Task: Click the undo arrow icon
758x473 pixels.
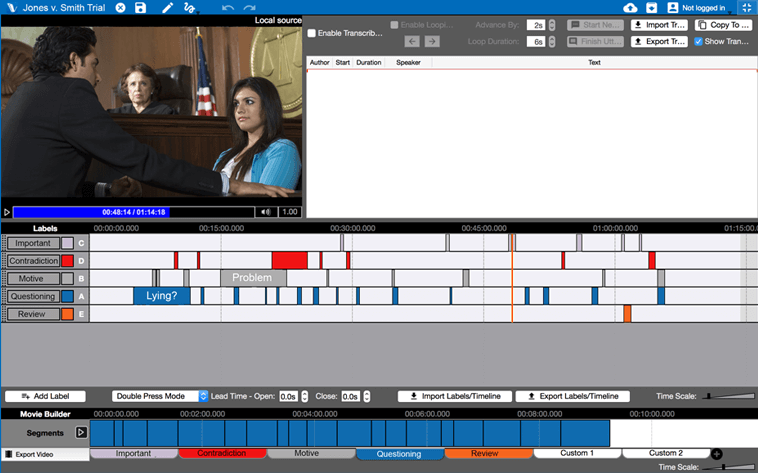Action: coord(228,8)
